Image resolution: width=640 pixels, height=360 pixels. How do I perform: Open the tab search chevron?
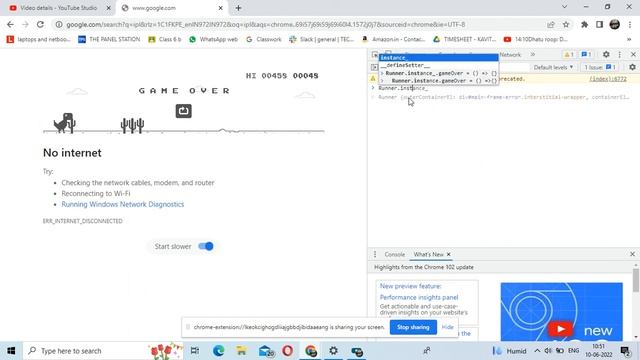coord(564,7)
